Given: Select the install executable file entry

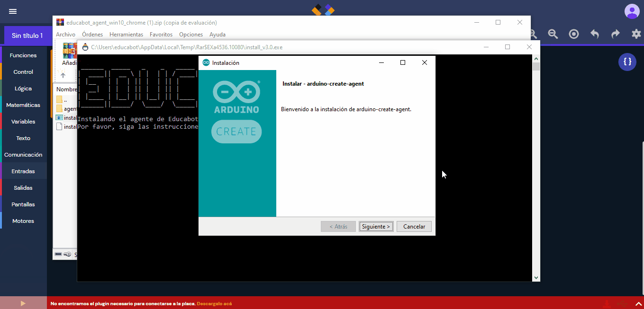Looking at the screenshot, I should tap(66, 117).
